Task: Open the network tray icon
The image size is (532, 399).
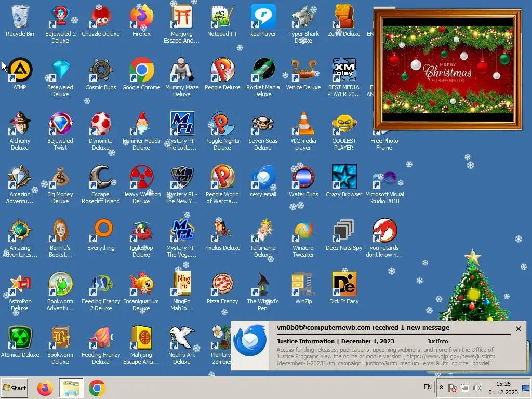Action: pyautogui.click(x=465, y=388)
